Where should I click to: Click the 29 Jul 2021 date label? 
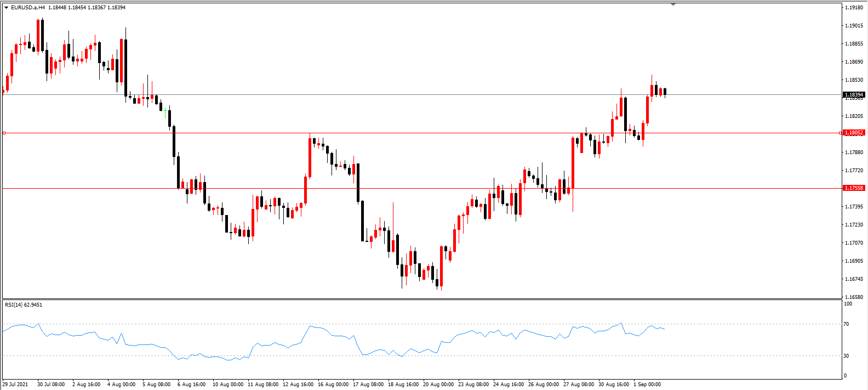15,385
